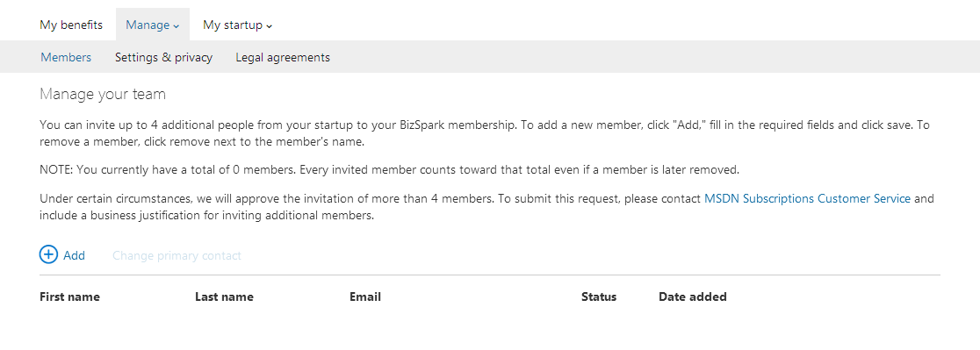Click the blue Add text label

point(74,255)
